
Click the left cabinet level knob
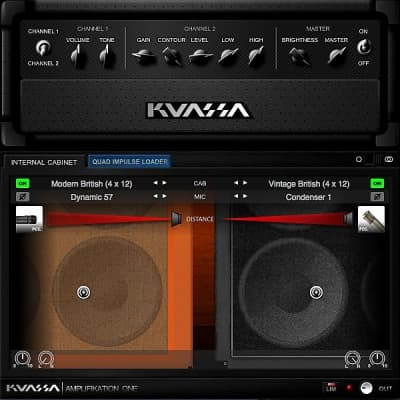(22, 359)
